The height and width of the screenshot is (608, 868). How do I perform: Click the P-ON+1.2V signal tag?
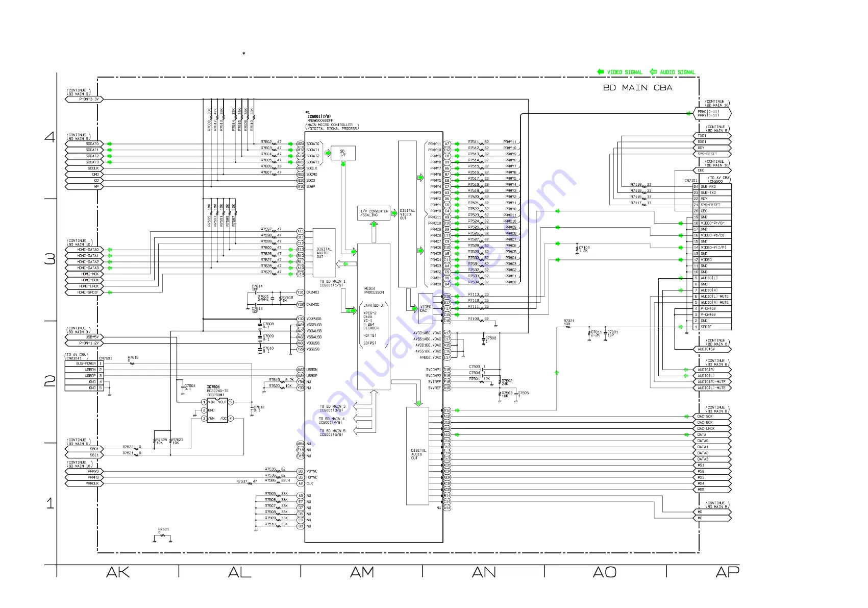[84, 343]
